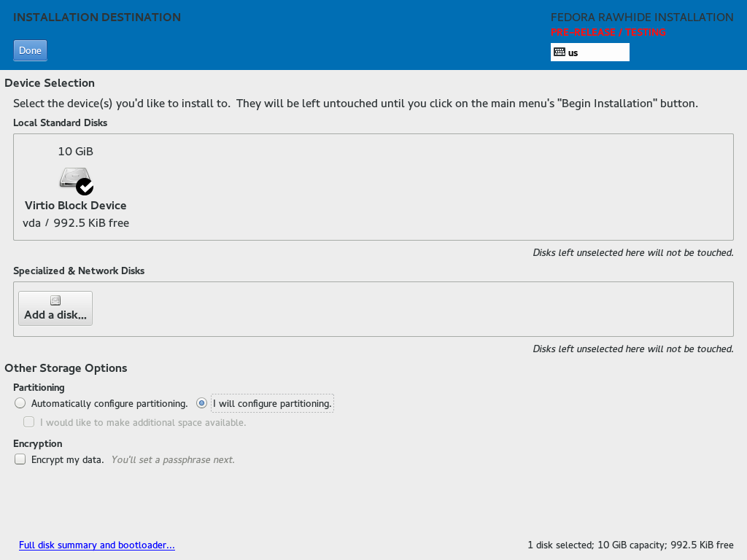This screenshot has width=747, height=560.
Task: Click the Specialized & Network Disks heading
Action: click(x=79, y=271)
